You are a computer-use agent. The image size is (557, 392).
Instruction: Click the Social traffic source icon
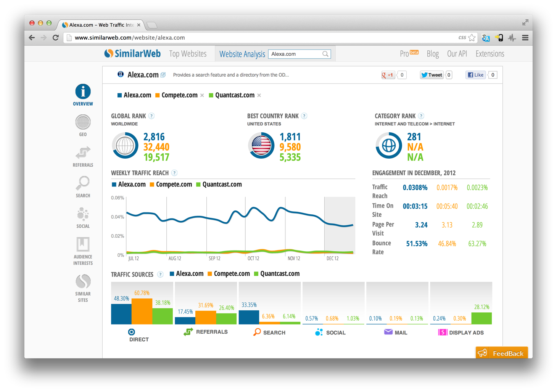(319, 332)
